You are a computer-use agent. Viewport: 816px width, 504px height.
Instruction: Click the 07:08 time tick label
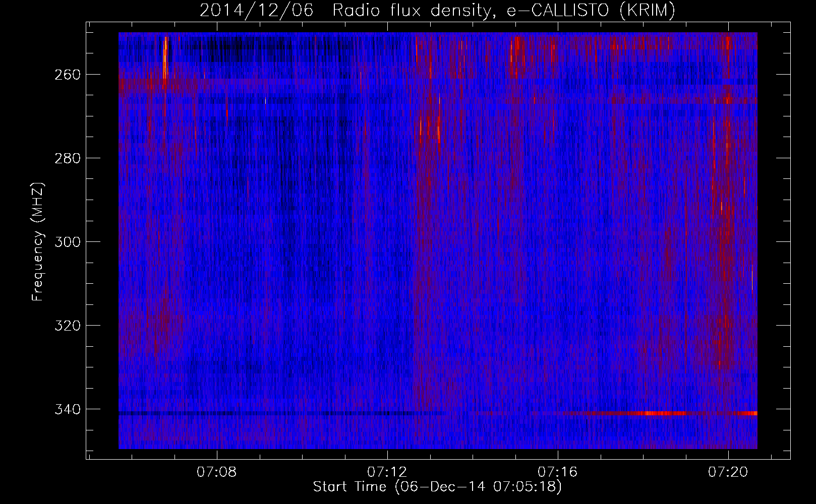[x=217, y=472]
